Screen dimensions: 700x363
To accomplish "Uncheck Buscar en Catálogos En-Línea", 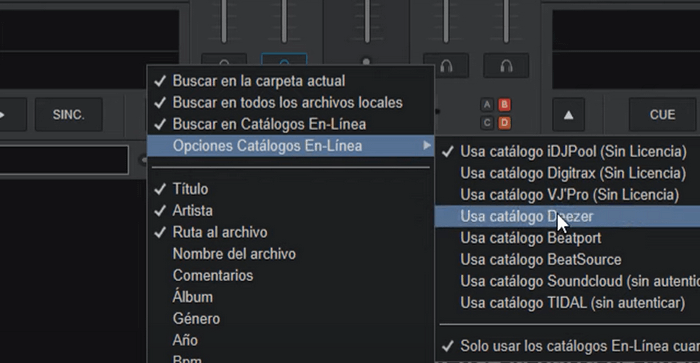I will (291, 124).
